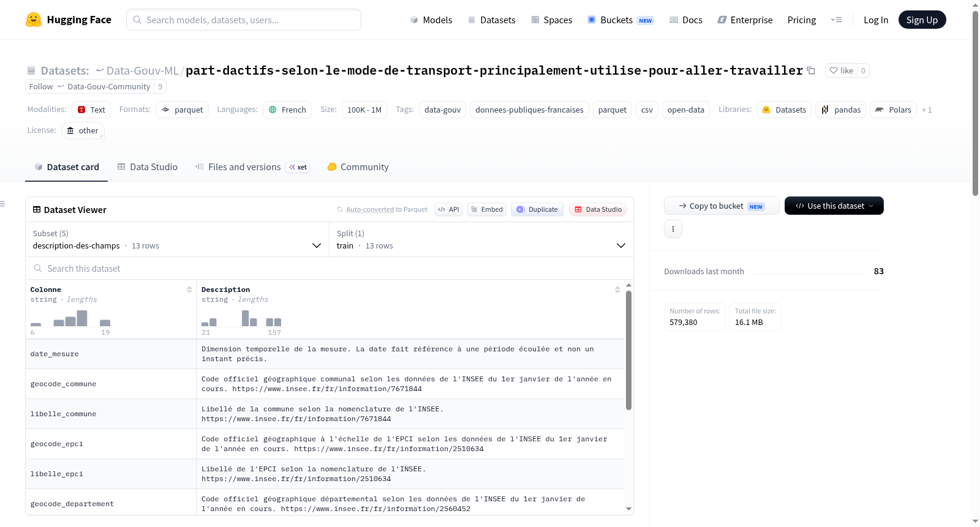Open the Subset dropdown description-des-champs
Image resolution: width=980 pixels, height=527 pixels.
[177, 239]
